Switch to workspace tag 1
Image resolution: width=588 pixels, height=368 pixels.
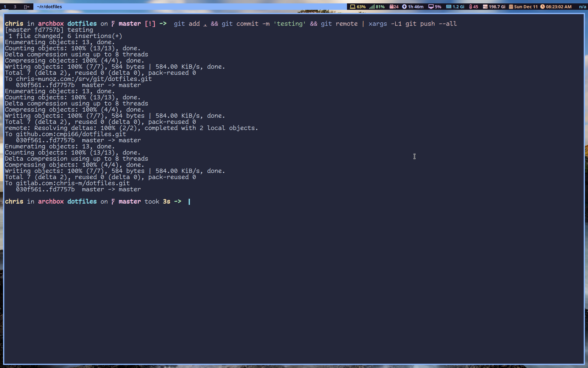tap(5, 7)
